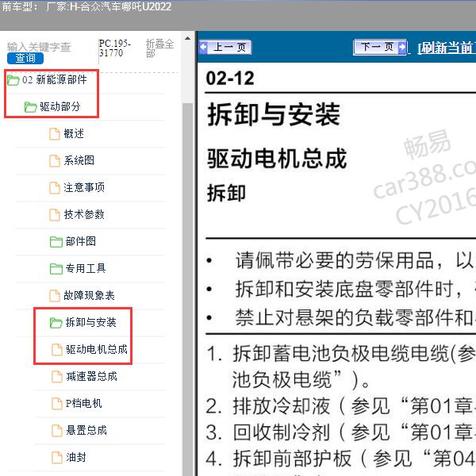
Task: Click the 注意事项 page icon
Action: pyautogui.click(x=55, y=187)
